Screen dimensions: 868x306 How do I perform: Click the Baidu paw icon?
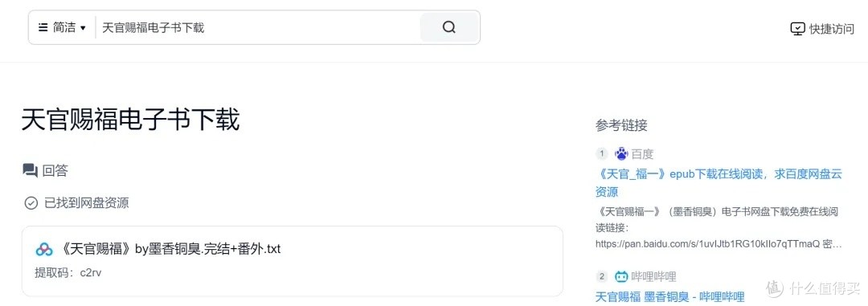[621, 154]
